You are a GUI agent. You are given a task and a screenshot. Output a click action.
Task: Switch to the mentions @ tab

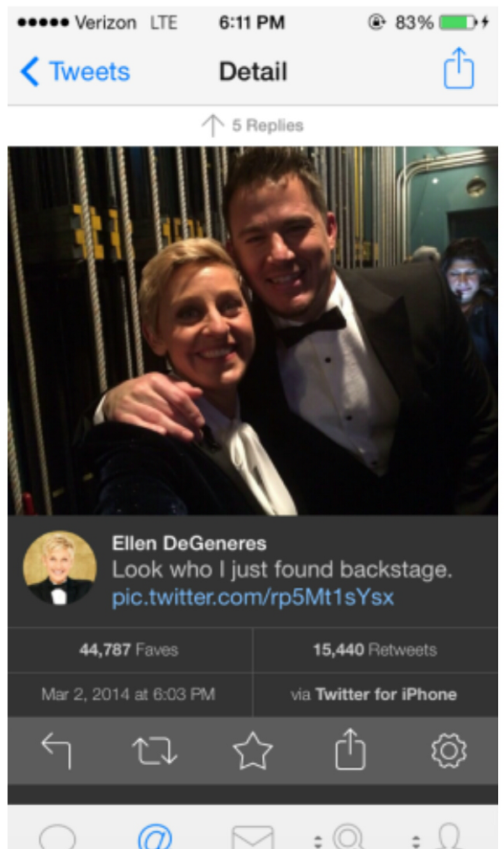pos(155,836)
